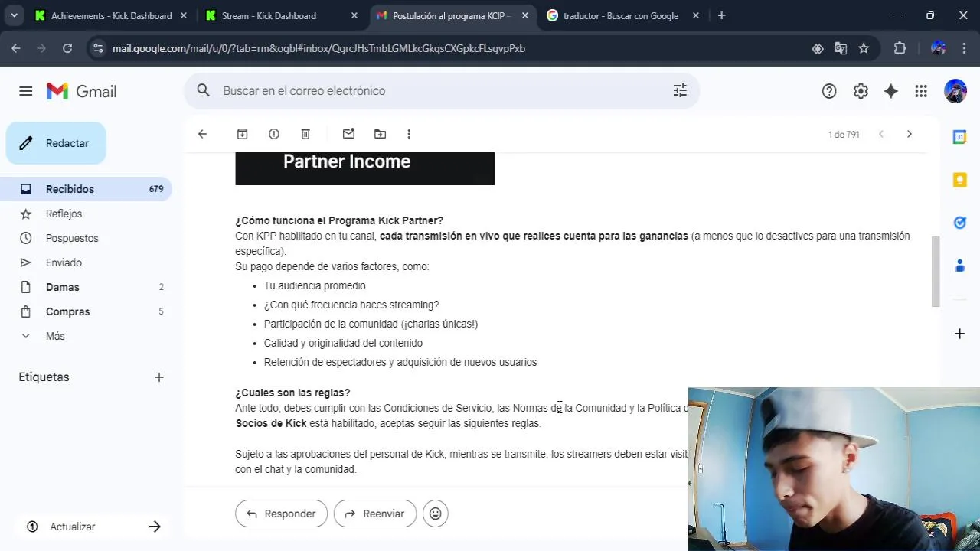This screenshot has height=551, width=980.
Task: Click Reenviar forward button
Action: point(375,514)
